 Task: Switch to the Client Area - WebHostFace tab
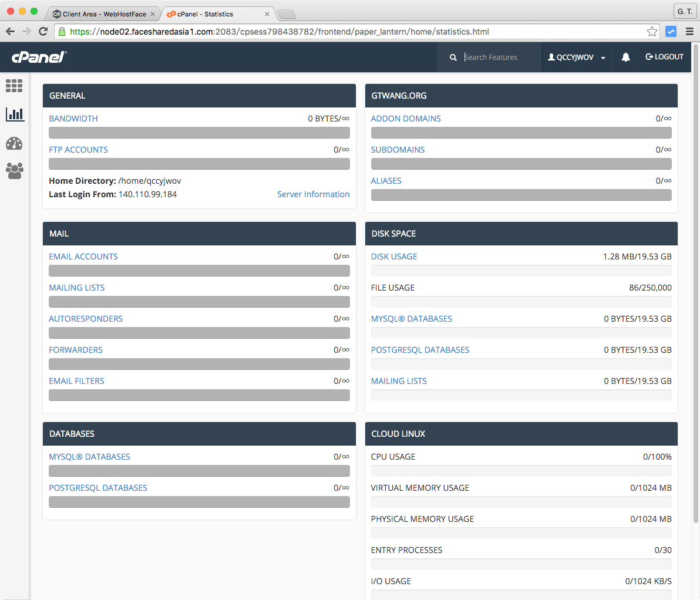(x=103, y=12)
